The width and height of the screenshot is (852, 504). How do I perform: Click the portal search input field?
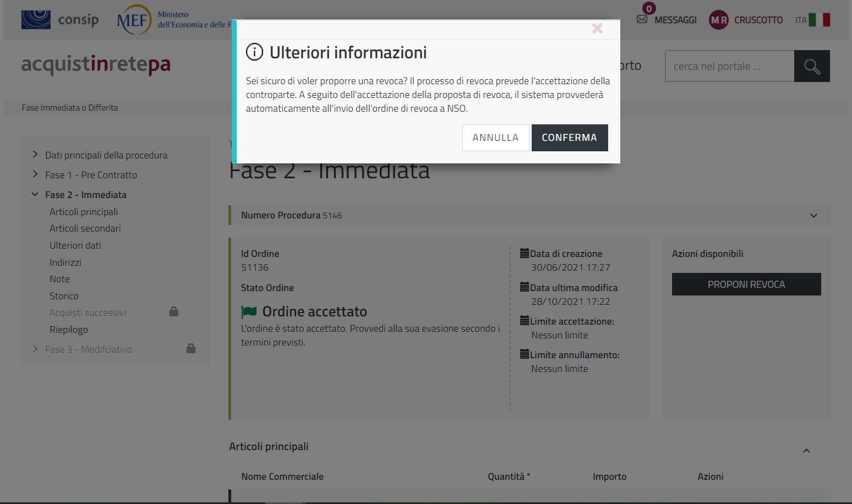[729, 67]
